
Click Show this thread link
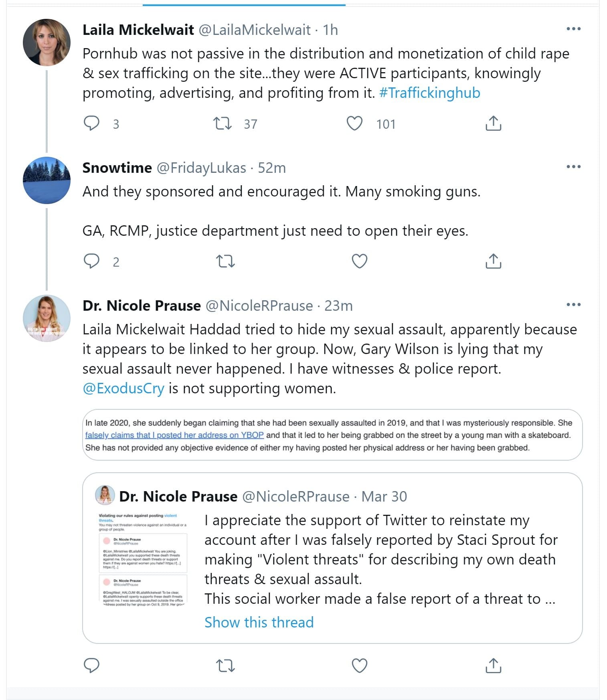click(x=259, y=622)
